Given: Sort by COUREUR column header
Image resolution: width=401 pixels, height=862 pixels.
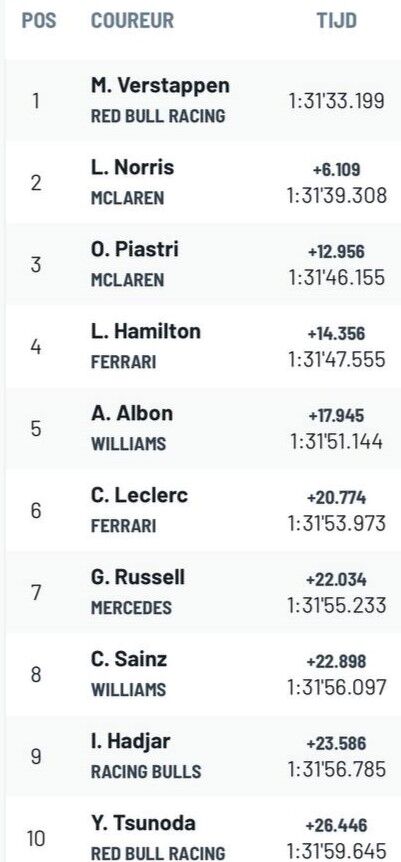Looking at the screenshot, I should (x=132, y=21).
